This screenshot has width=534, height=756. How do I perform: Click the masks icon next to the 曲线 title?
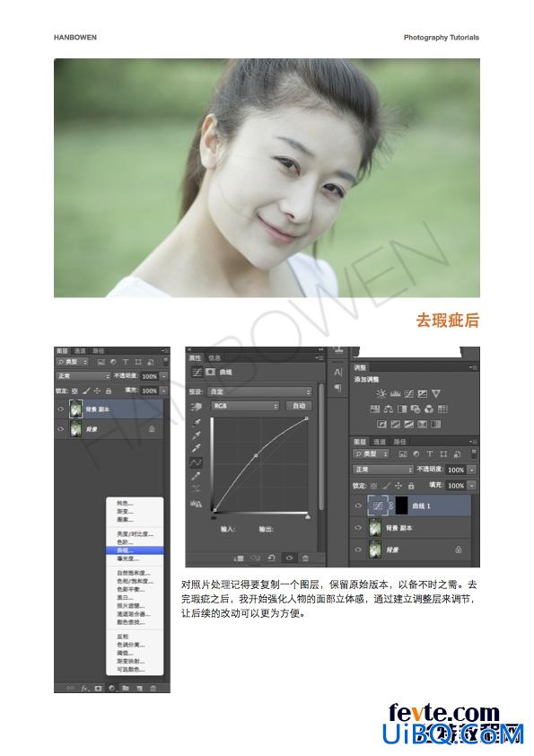click(210, 373)
